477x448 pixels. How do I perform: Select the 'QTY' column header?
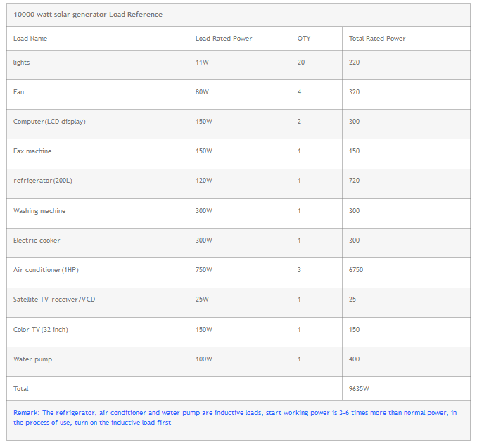point(303,39)
